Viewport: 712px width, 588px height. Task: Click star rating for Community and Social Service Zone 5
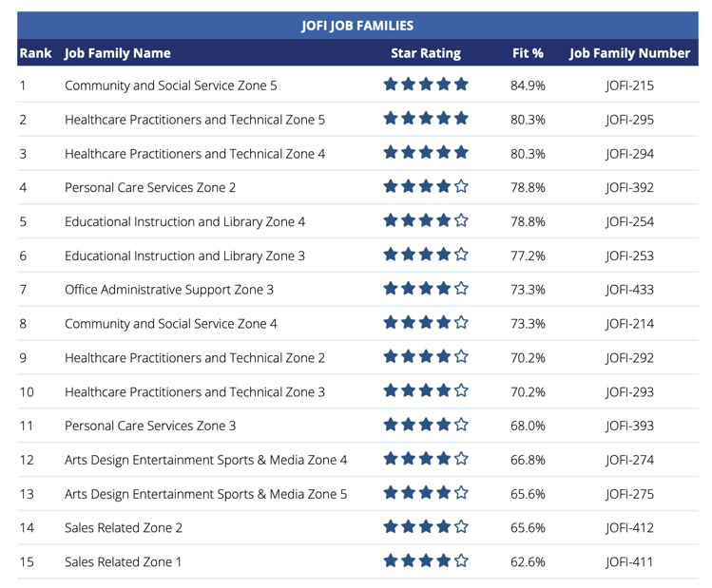426,85
